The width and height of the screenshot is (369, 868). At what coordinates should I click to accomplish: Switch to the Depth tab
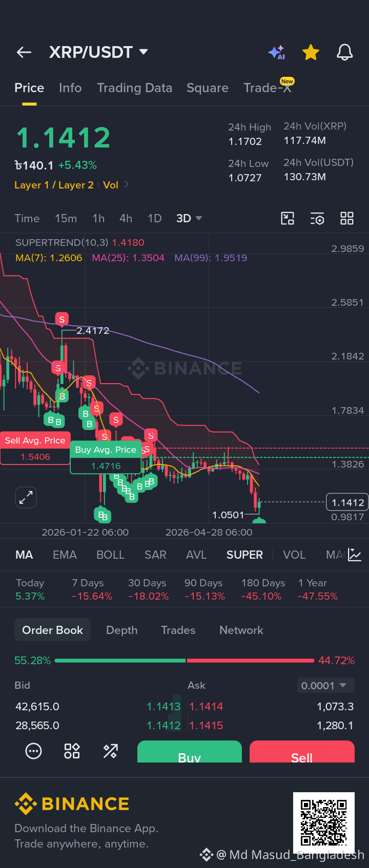click(x=122, y=630)
